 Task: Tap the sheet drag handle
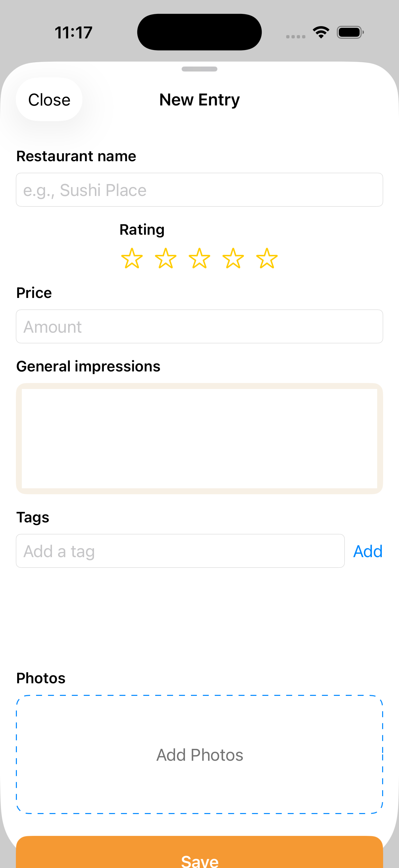(x=199, y=69)
